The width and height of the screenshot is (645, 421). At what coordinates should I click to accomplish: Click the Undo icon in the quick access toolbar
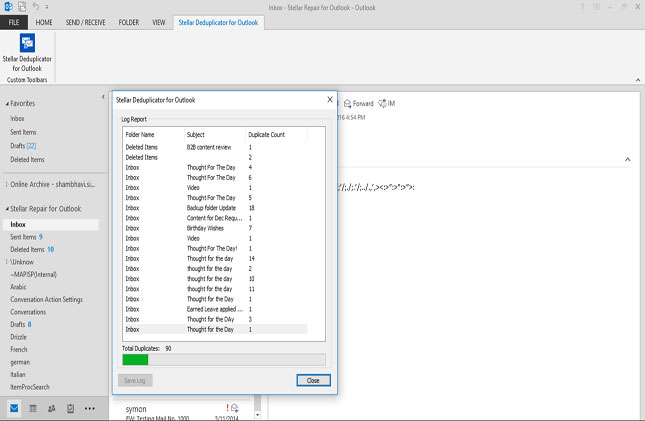click(35, 6)
